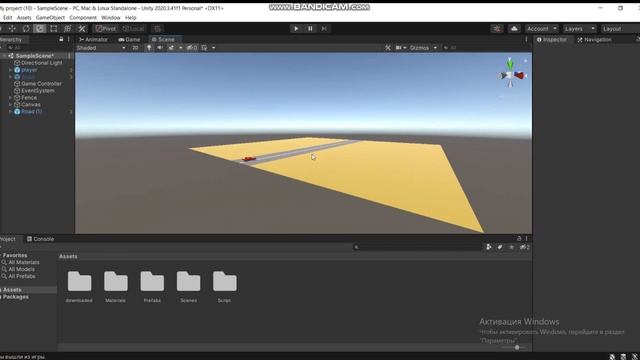Open the Gizmos dropdown

pos(423,48)
